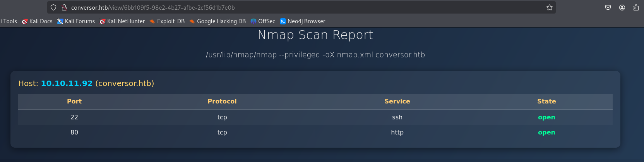Screen dimensions: 644x162
Task: Click the insecure connection lock icon
Action: pyautogui.click(x=64, y=7)
